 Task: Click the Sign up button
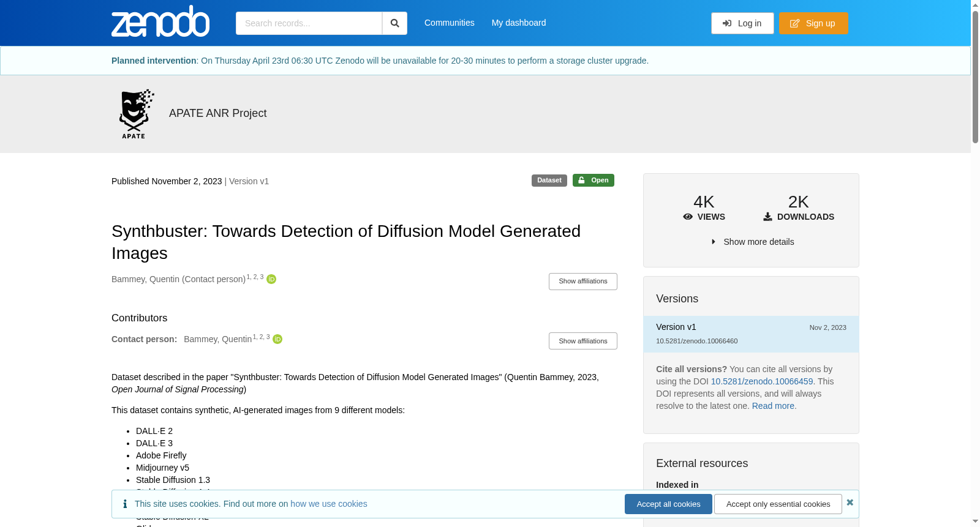(813, 23)
